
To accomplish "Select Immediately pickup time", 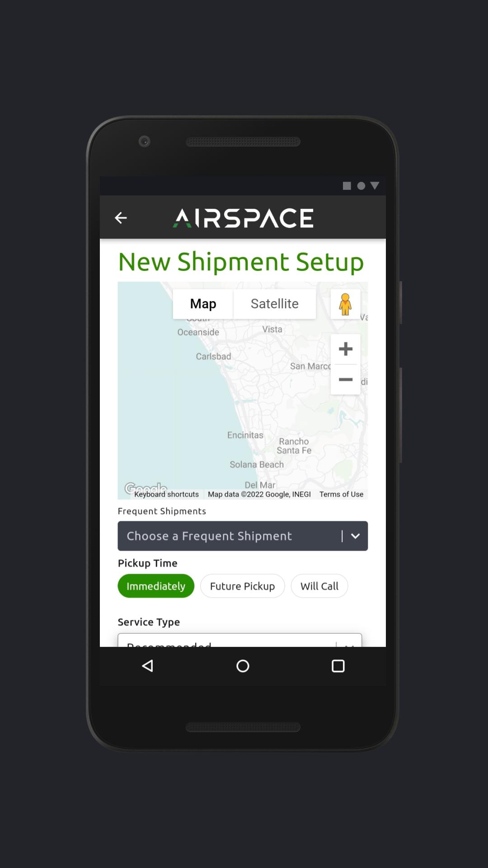I will [156, 586].
